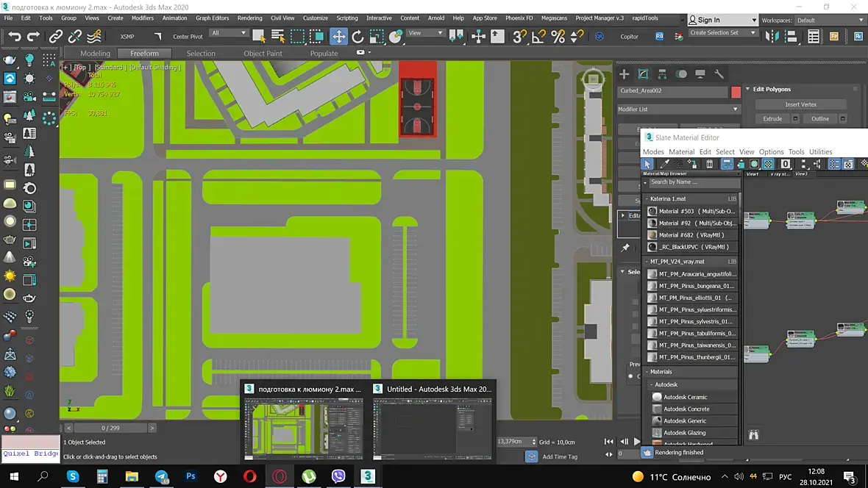Toggle the Percent Snap button
Image resolution: width=868 pixels, height=488 pixels.
[558, 36]
